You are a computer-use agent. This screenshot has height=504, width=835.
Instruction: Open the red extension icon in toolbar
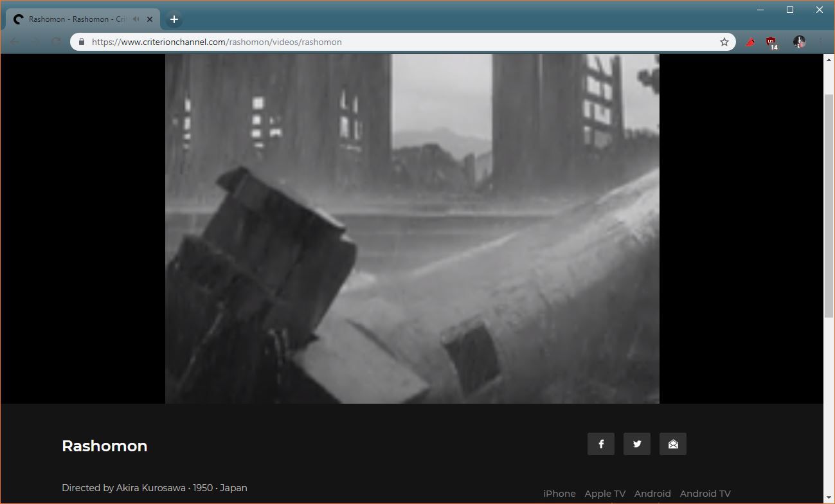[750, 42]
